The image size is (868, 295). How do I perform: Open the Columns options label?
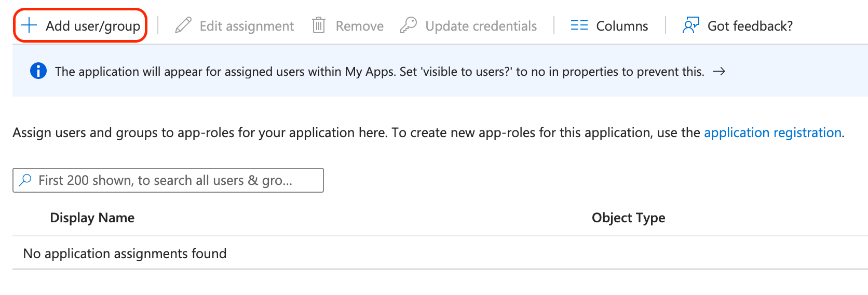622,26
